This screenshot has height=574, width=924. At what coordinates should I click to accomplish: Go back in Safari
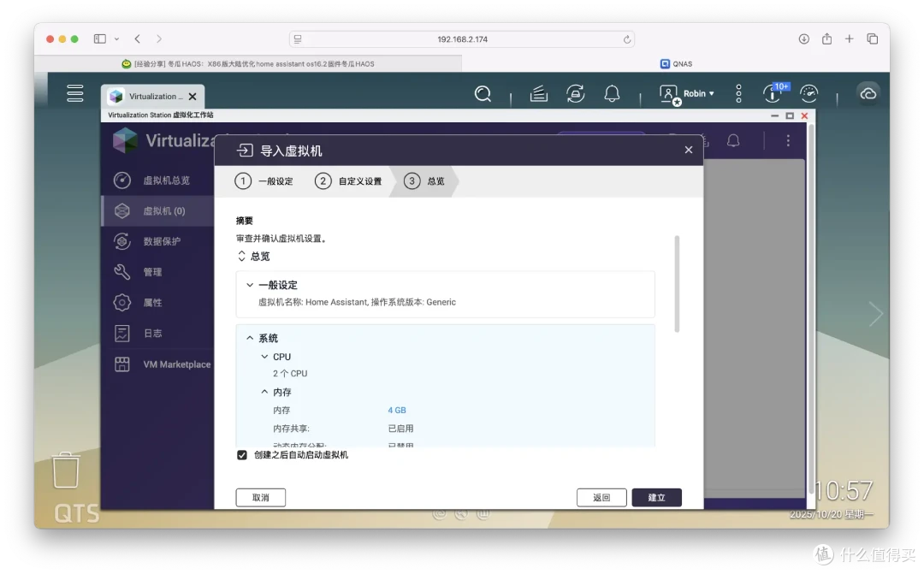[x=137, y=38]
